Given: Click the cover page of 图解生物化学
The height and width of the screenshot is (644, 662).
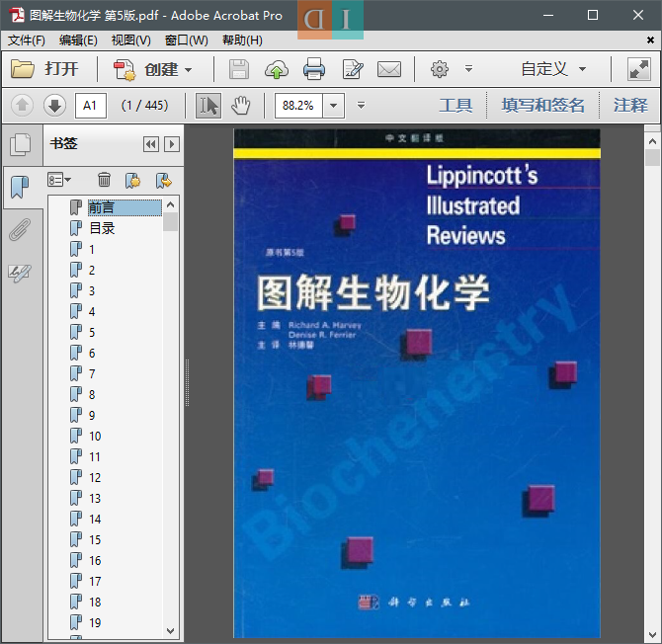Looking at the screenshot, I should (417, 383).
